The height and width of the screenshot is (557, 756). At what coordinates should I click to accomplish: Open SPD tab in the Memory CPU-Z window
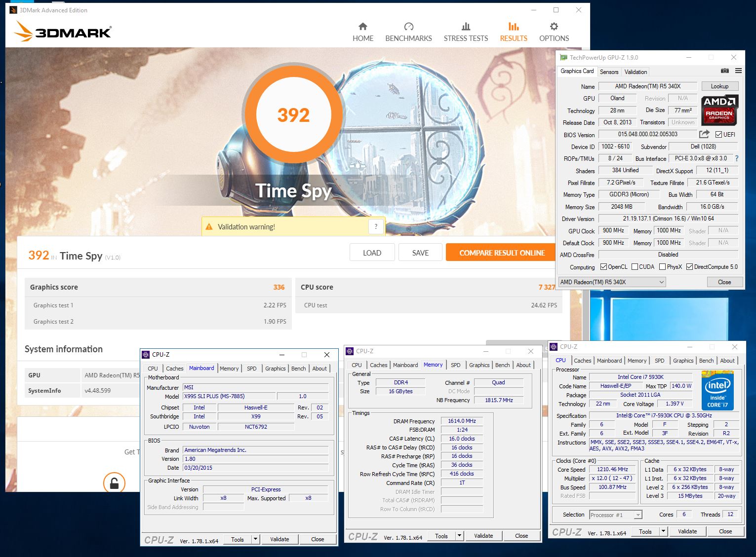click(x=456, y=365)
